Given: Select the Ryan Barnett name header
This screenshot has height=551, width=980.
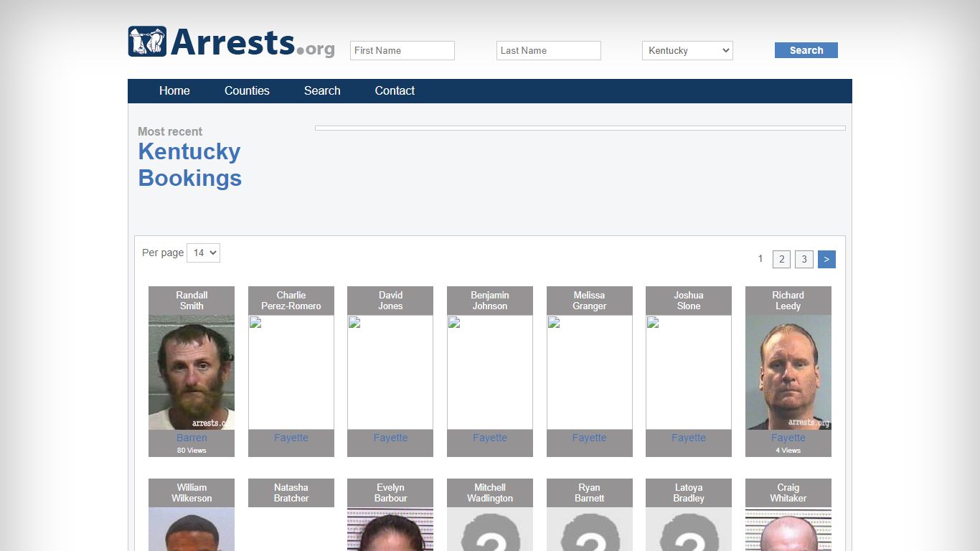Looking at the screenshot, I should (590, 493).
